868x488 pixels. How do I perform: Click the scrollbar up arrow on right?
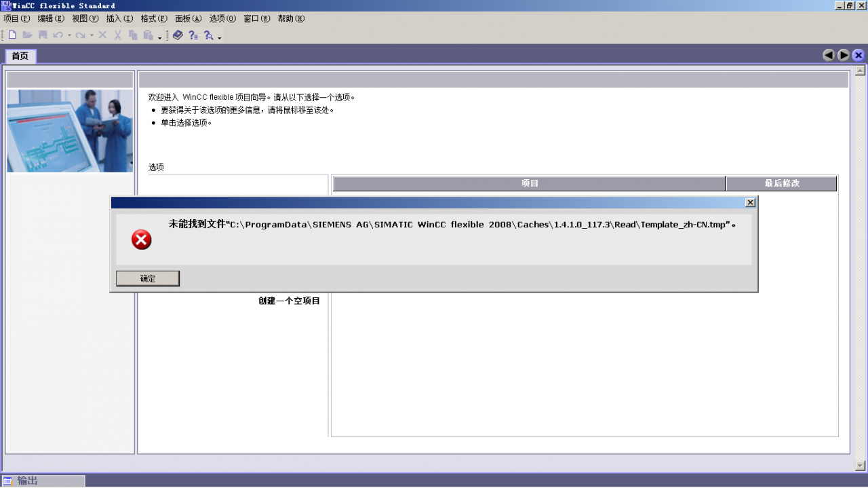861,71
